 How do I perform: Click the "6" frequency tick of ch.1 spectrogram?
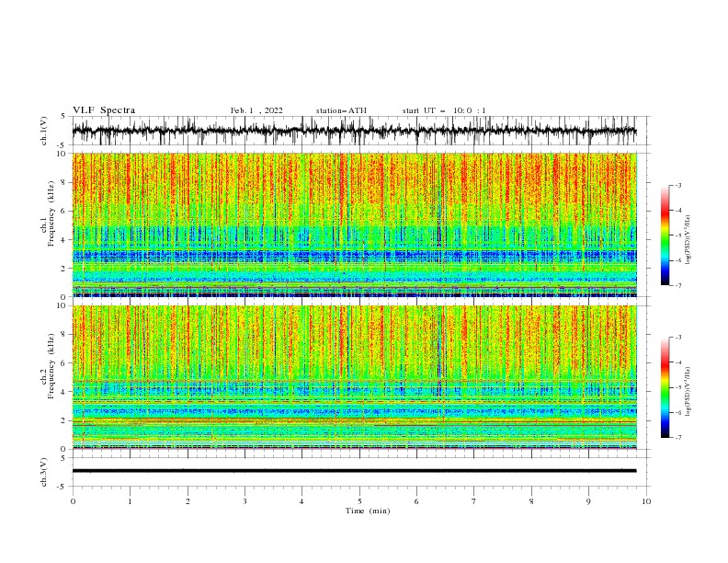pyautogui.click(x=64, y=211)
